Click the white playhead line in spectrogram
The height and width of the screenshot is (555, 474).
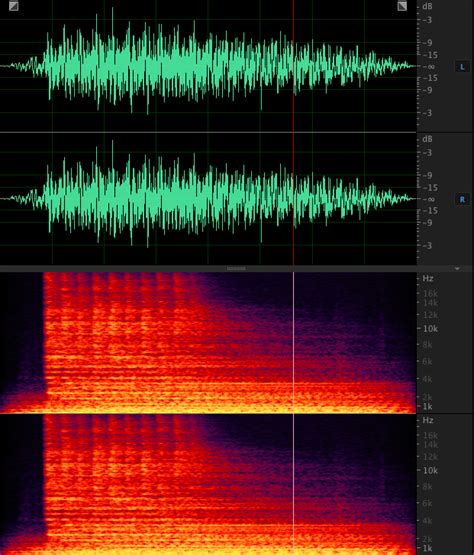coord(293,413)
